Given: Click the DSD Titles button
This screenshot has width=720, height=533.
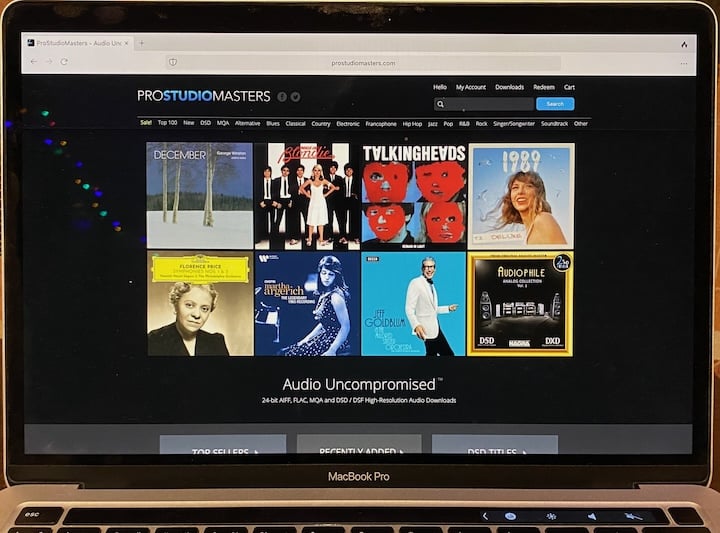Looking at the screenshot, I should click(x=495, y=444).
